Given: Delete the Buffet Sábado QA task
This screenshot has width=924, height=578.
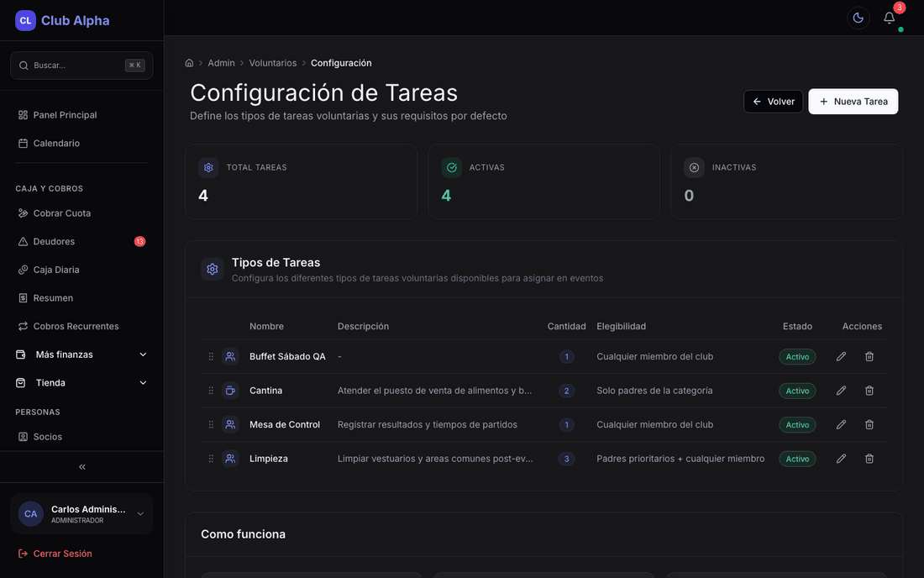Looking at the screenshot, I should click(869, 356).
